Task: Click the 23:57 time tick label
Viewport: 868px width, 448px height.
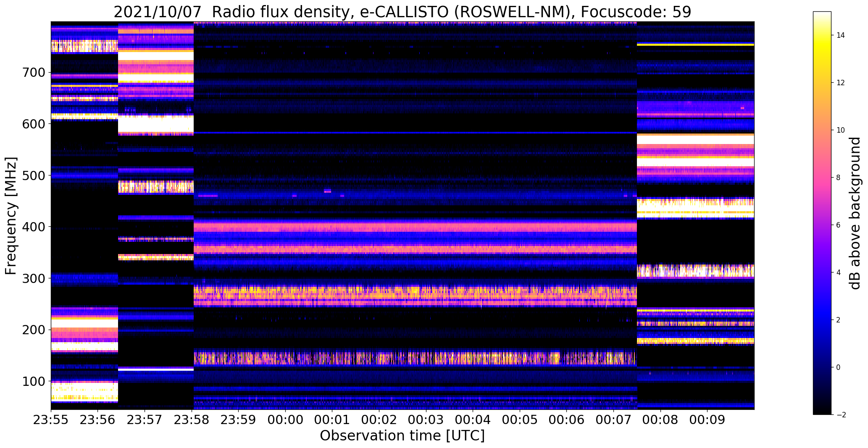Action: pyautogui.click(x=145, y=419)
